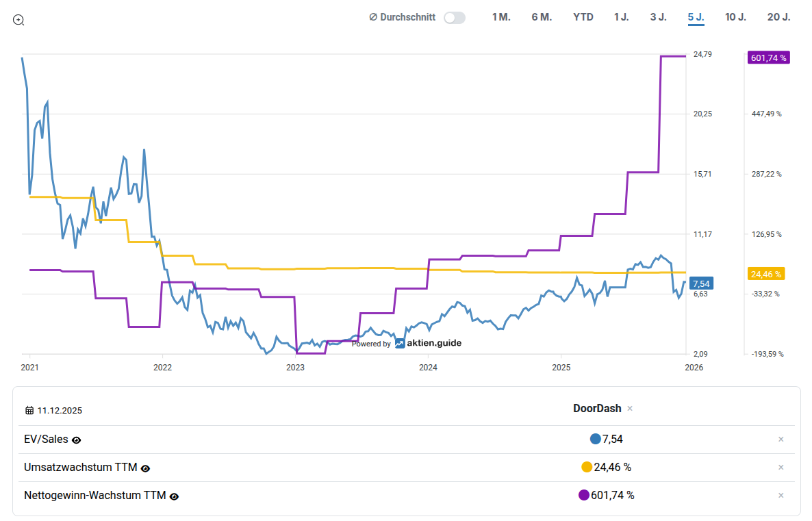Screen dimensions: 812x521
Task: Select the 20 J. time range
Action: coord(778,17)
